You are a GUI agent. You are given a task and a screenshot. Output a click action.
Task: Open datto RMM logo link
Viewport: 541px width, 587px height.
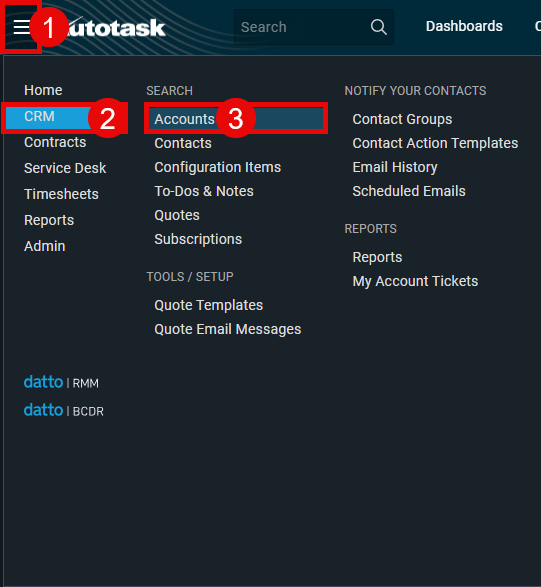coord(61,382)
